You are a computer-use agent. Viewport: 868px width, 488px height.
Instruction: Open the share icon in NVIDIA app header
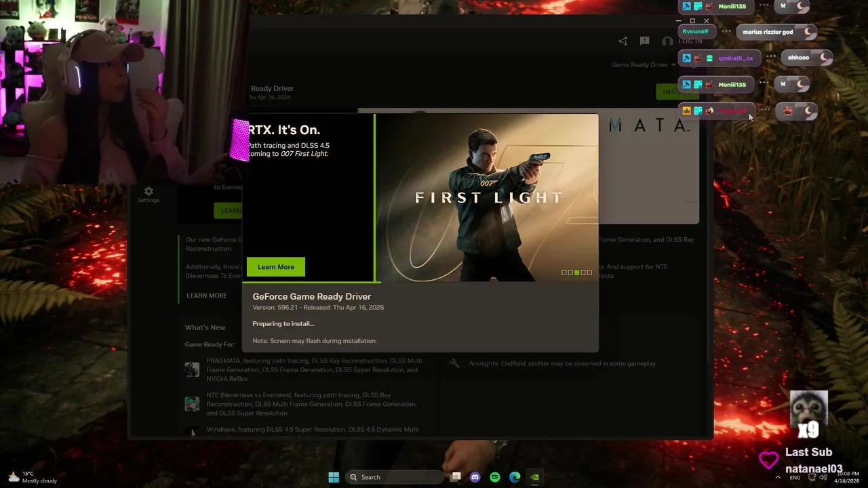pos(623,41)
